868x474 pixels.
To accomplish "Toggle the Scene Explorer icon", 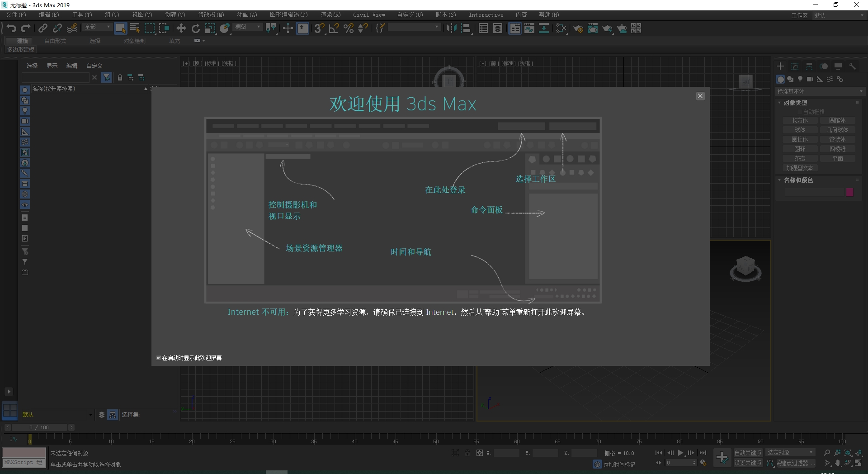I will (483, 28).
